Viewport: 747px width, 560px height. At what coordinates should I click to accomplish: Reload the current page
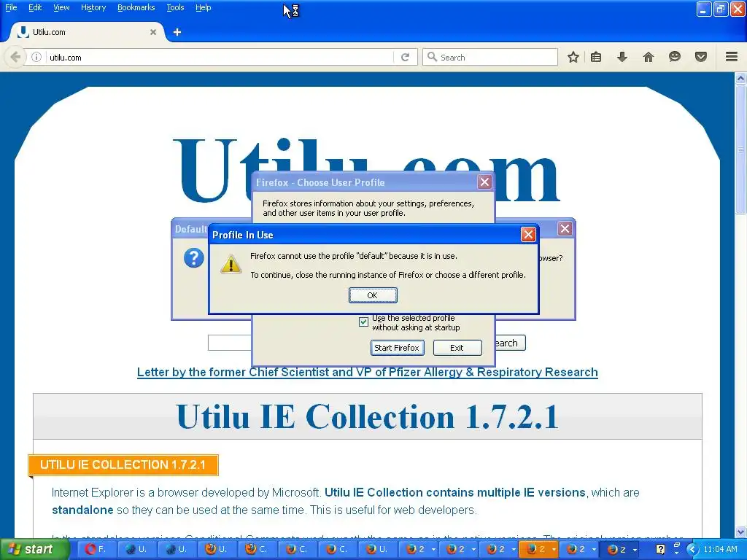[x=405, y=57]
